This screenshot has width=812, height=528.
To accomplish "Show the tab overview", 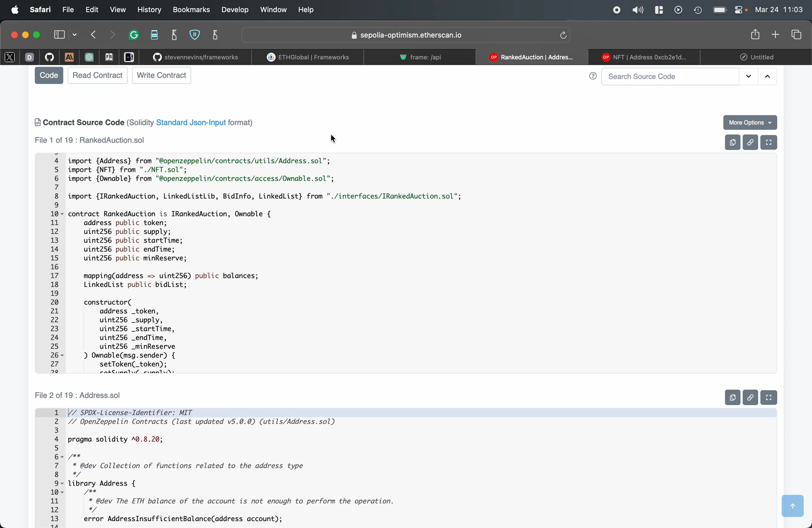I will coord(796,35).
